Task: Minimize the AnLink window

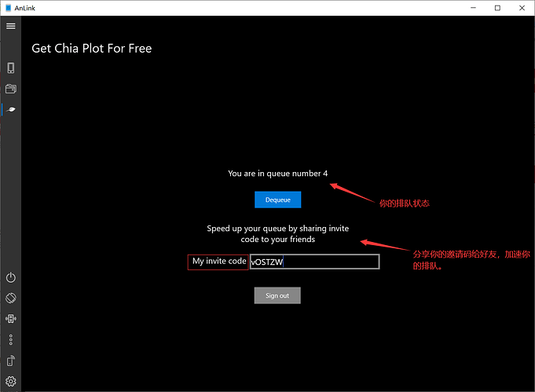Action: tap(473, 8)
